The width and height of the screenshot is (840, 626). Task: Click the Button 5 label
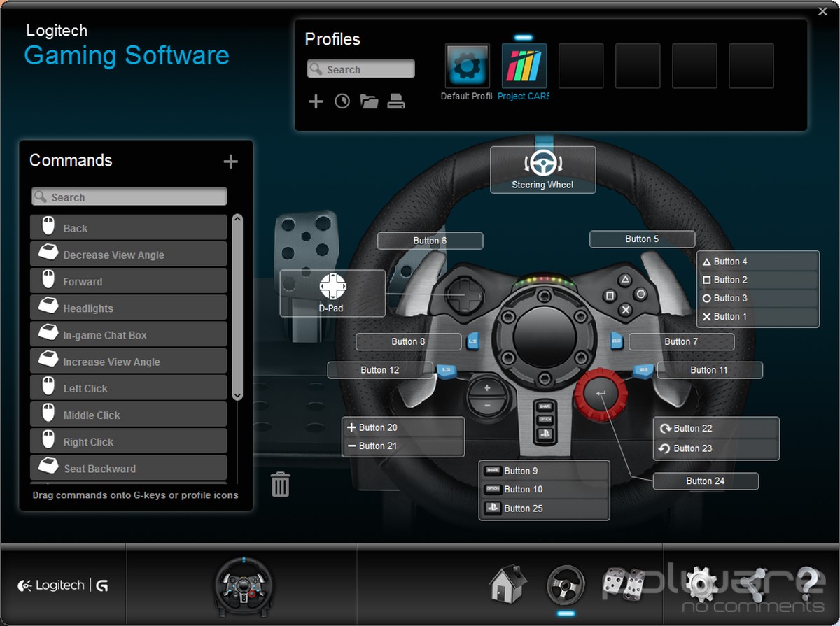[642, 239]
